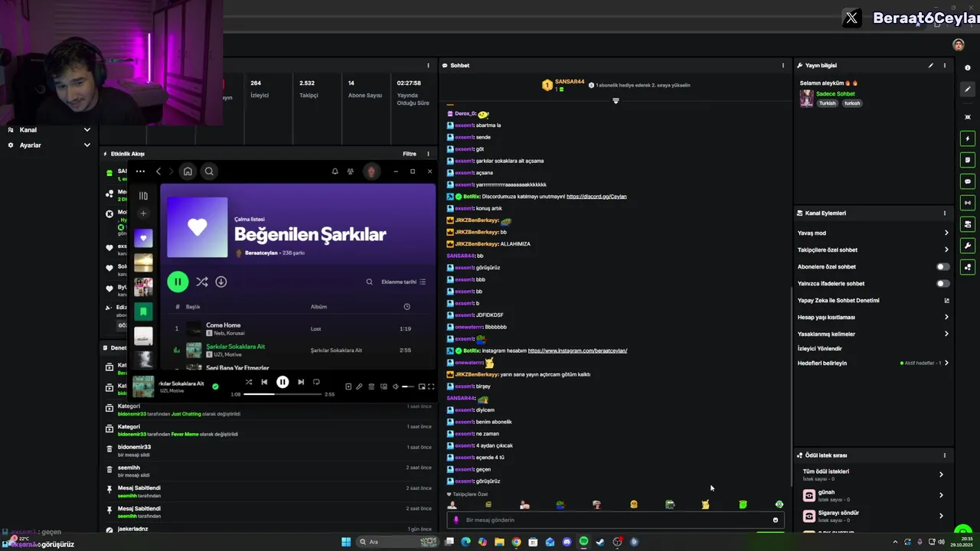Open Spotify Home via house icon

(188, 171)
